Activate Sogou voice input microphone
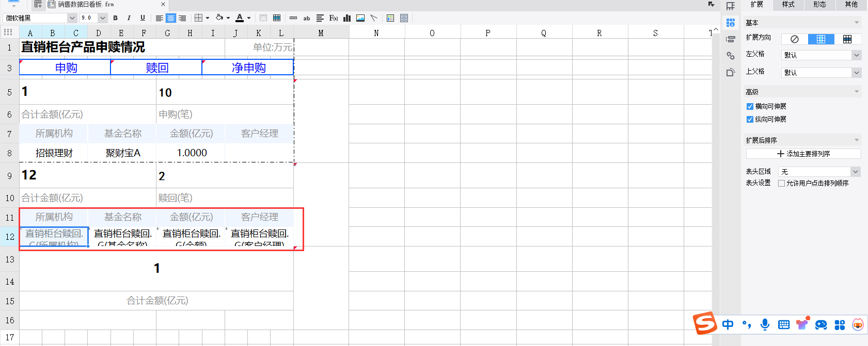Image resolution: width=868 pixels, height=346 pixels. [765, 324]
